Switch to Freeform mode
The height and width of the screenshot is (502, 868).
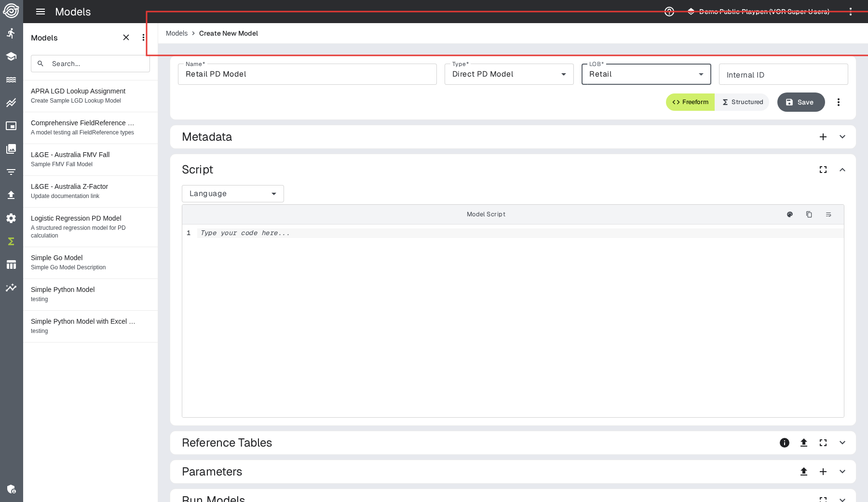pyautogui.click(x=690, y=102)
